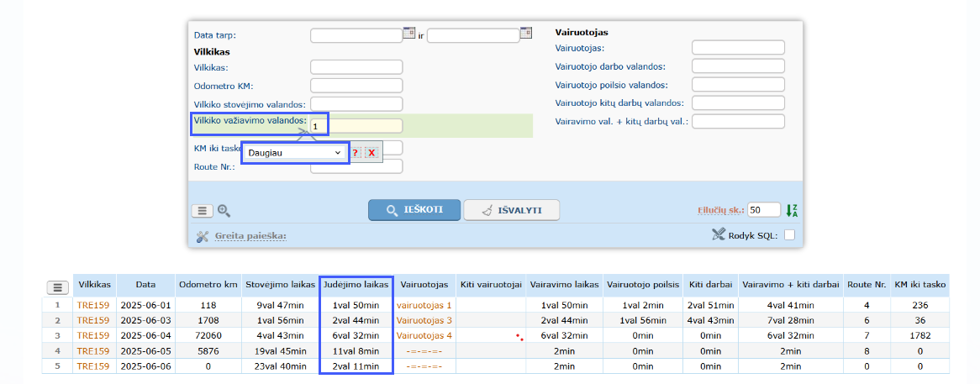This screenshot has height=384, width=980.
Task: Click the odometer value 72060
Action: coord(208,335)
